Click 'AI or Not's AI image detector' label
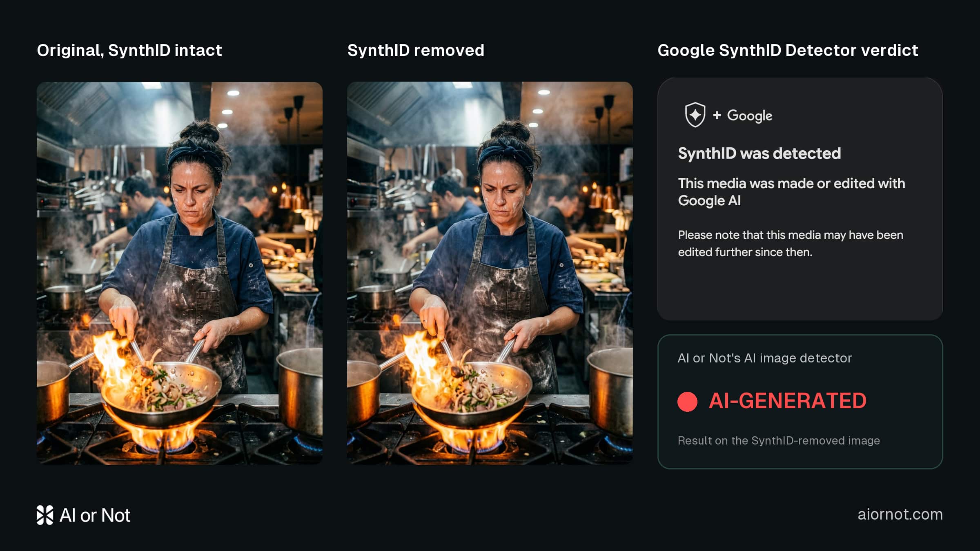Image resolution: width=980 pixels, height=551 pixels. tap(764, 358)
